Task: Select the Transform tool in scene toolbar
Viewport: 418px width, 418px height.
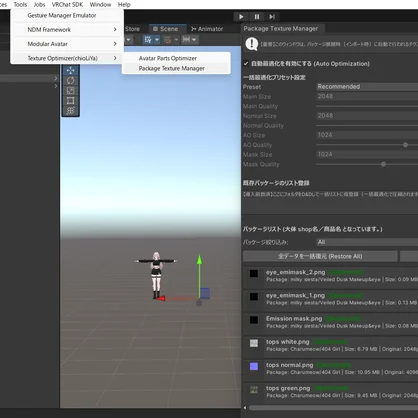Action: coord(70,111)
